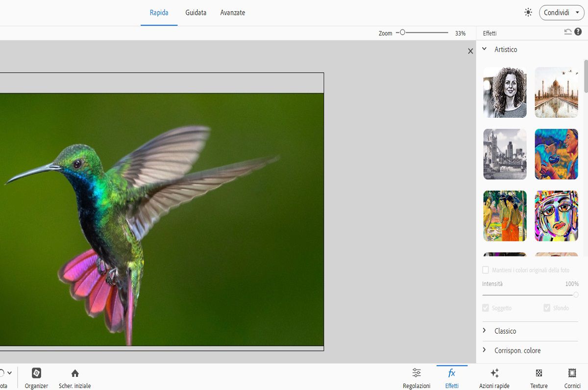This screenshot has height=390, width=588.
Task: Open the Effetti fx panel
Action: tap(452, 378)
